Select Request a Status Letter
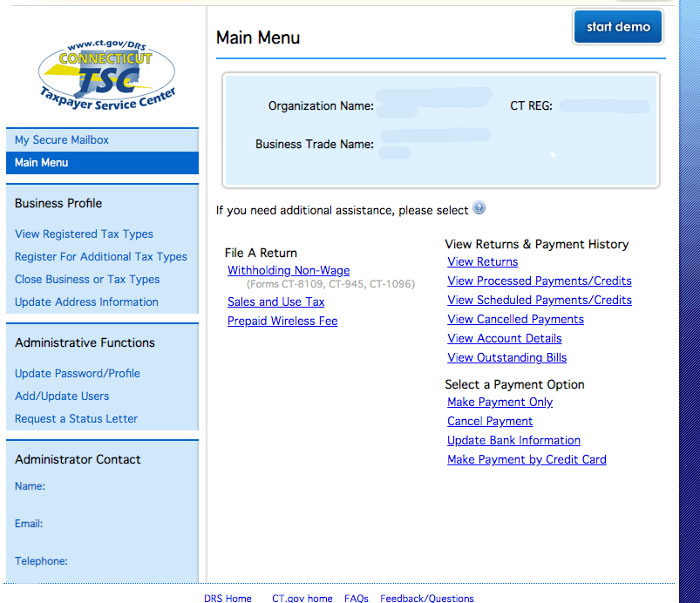The height and width of the screenshot is (603, 700). point(76,419)
